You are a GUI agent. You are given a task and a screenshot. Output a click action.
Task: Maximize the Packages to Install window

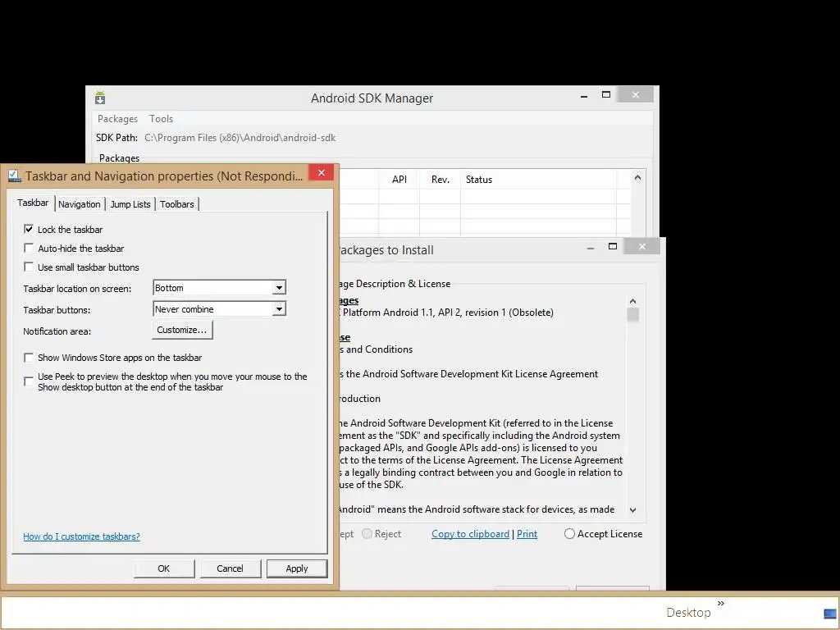pos(613,246)
